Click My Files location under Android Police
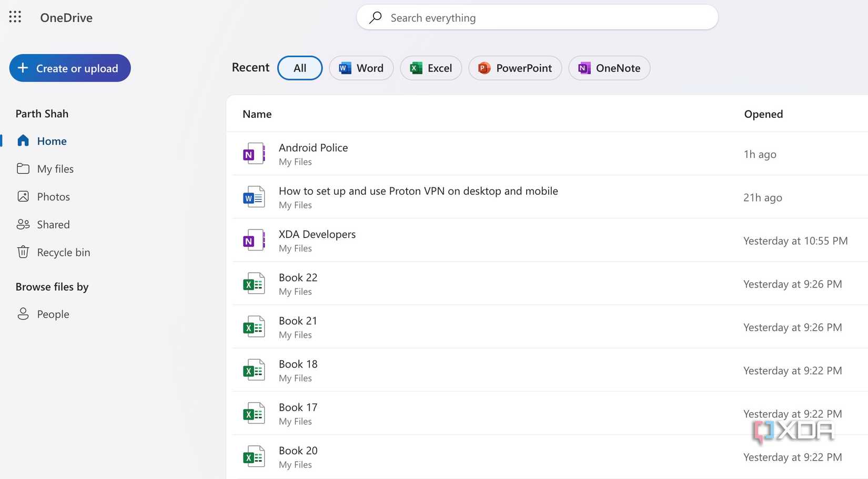This screenshot has height=479, width=868. 295,162
